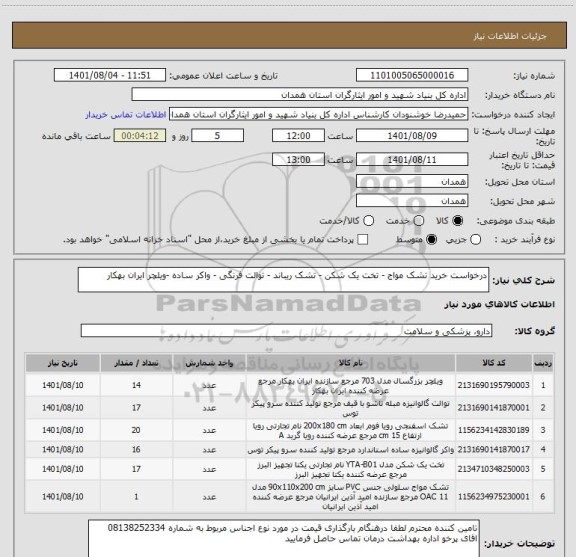Click the شرح کلی نیاز text box
Image resolution: width=576 pixels, height=557 pixels.
point(283,280)
